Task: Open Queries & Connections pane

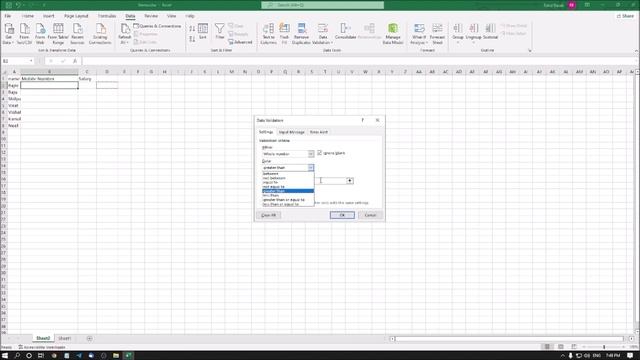Action: (x=157, y=26)
